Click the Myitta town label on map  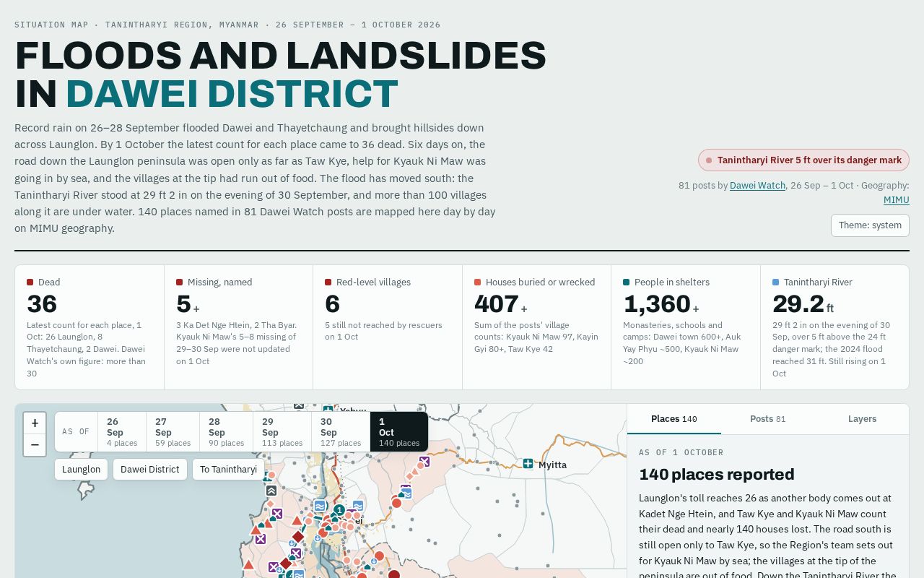pos(552,465)
